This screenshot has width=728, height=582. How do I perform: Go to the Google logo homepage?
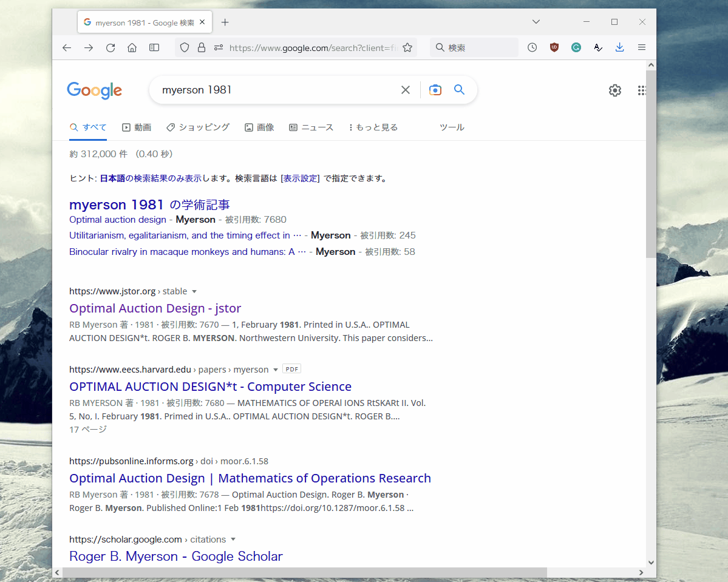(94, 90)
